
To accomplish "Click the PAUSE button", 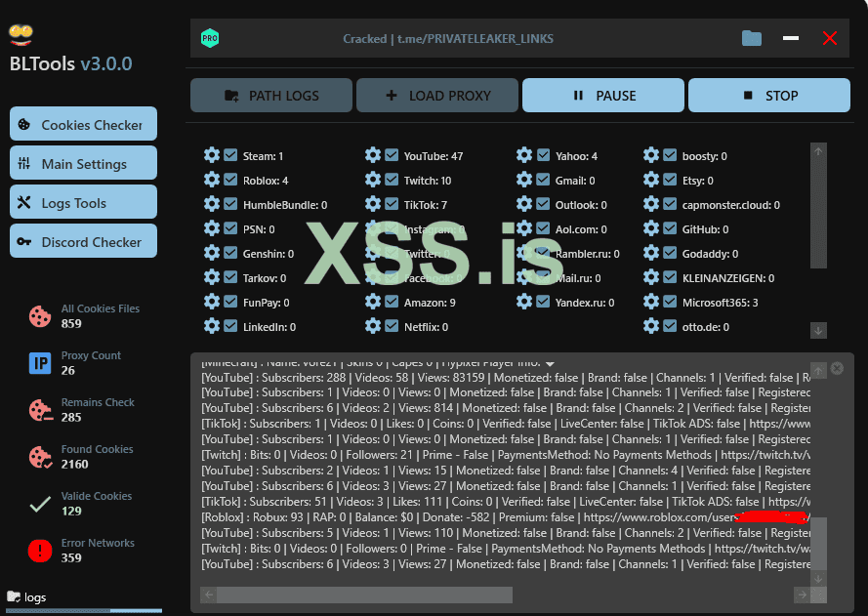I will (x=603, y=96).
